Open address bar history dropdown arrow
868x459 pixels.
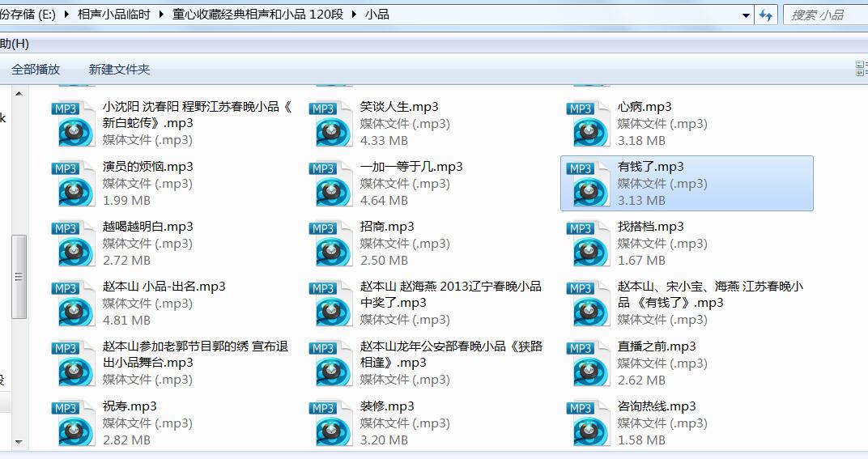(x=746, y=15)
